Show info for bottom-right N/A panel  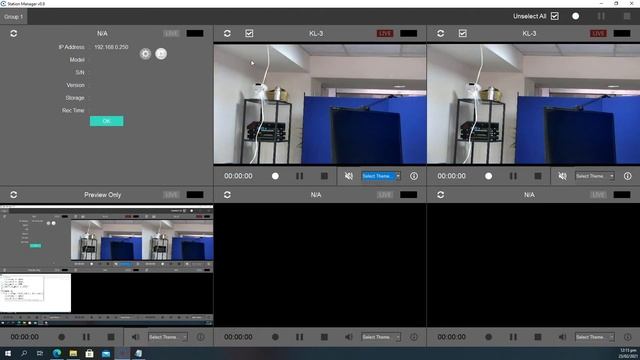(628, 337)
